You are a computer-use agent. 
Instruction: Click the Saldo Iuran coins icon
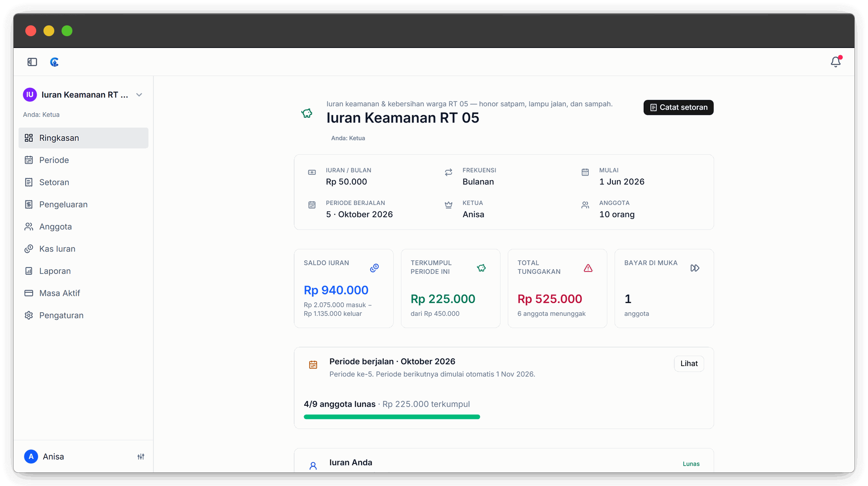(374, 268)
